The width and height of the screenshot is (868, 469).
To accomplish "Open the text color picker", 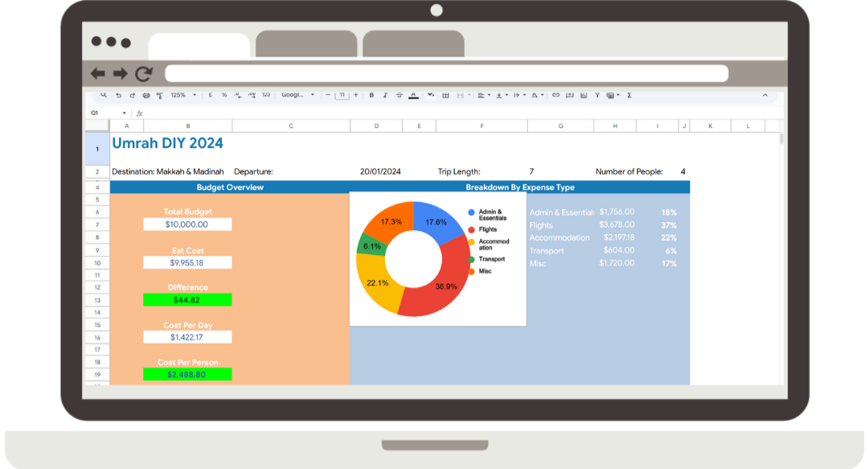I will coord(414,96).
